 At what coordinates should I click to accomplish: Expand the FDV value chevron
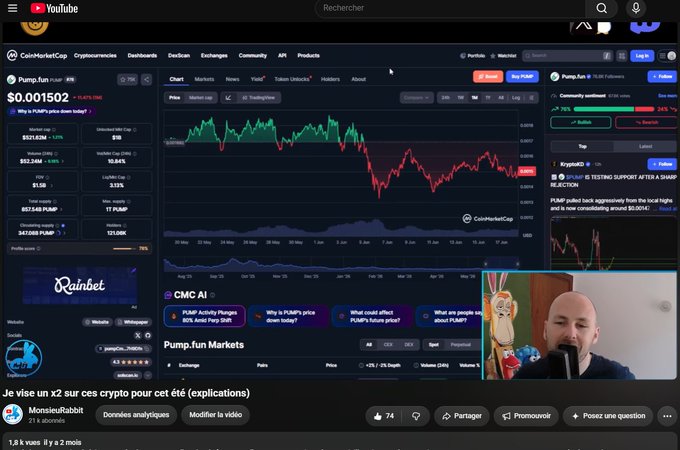52,186
